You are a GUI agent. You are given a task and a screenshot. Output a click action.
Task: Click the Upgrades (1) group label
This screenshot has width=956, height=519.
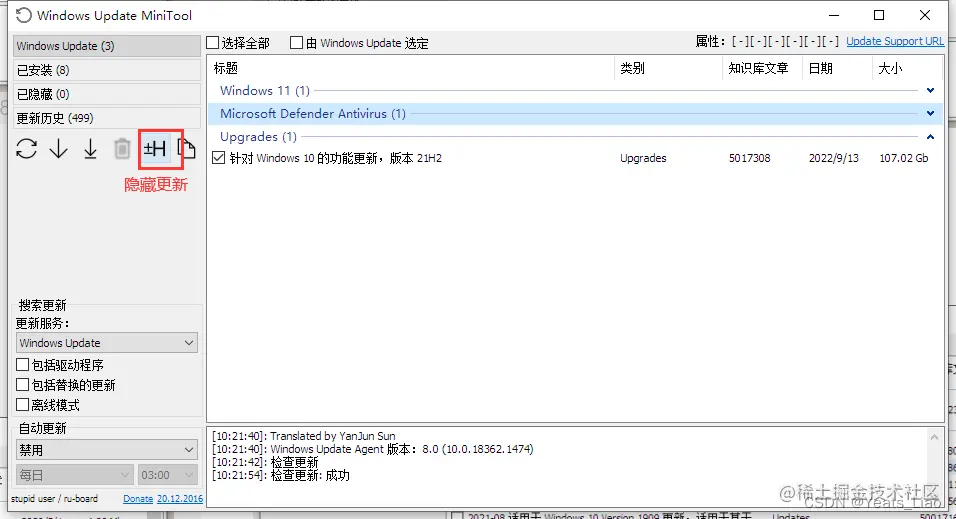point(259,137)
